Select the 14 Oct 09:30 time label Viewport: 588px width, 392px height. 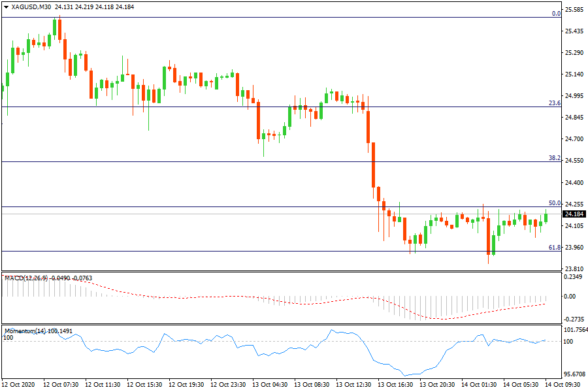[x=563, y=385]
